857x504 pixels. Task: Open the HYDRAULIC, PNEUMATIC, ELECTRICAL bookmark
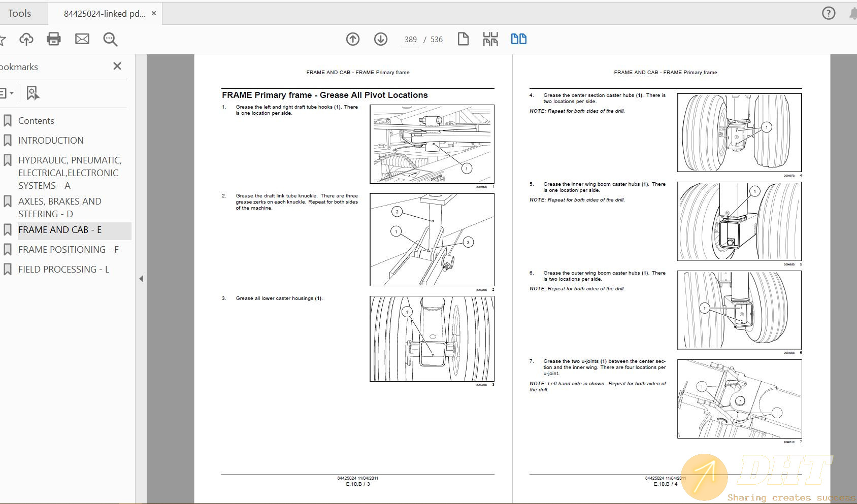pos(70,173)
